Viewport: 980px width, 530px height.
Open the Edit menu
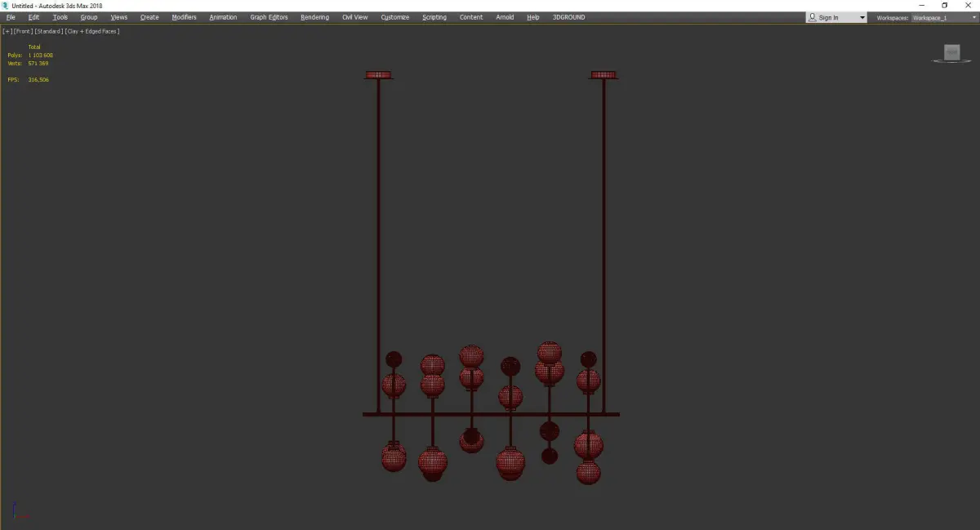[x=33, y=17]
